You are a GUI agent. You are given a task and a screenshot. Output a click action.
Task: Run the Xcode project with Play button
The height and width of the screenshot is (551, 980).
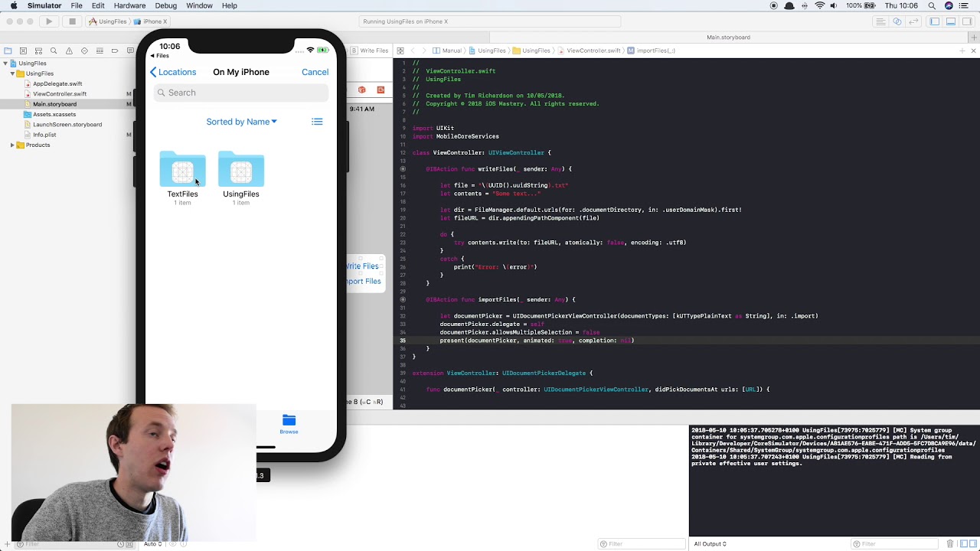pyautogui.click(x=49, y=21)
